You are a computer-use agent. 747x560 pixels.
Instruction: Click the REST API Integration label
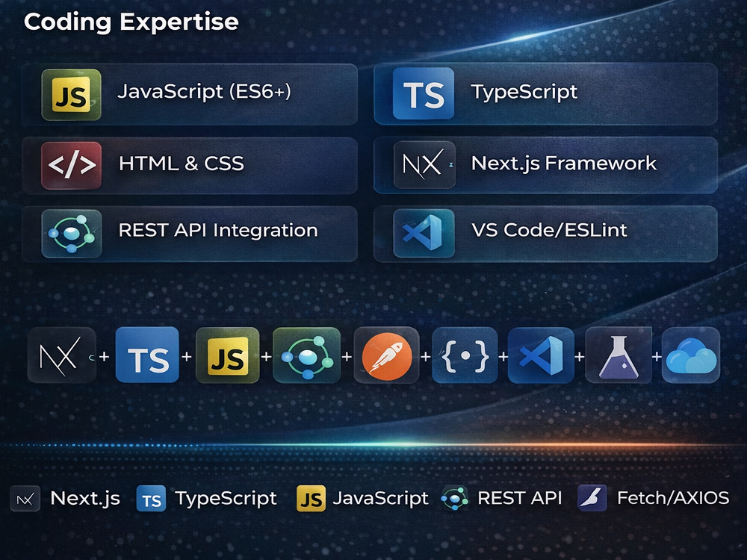coord(218,231)
